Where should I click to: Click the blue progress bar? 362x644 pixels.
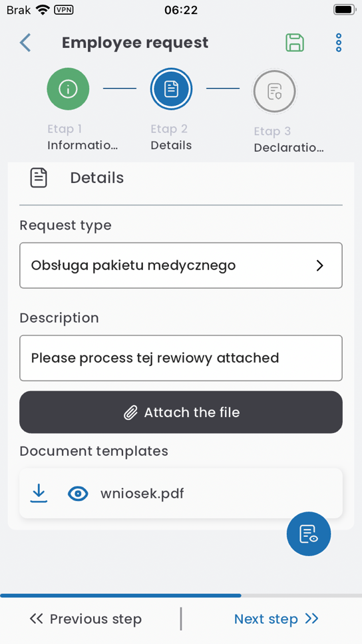click(120, 595)
